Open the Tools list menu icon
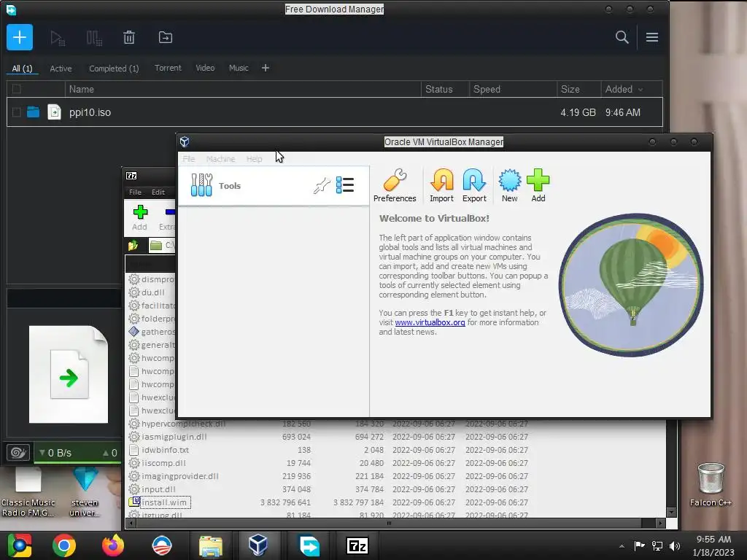This screenshot has width=747, height=560. point(345,184)
